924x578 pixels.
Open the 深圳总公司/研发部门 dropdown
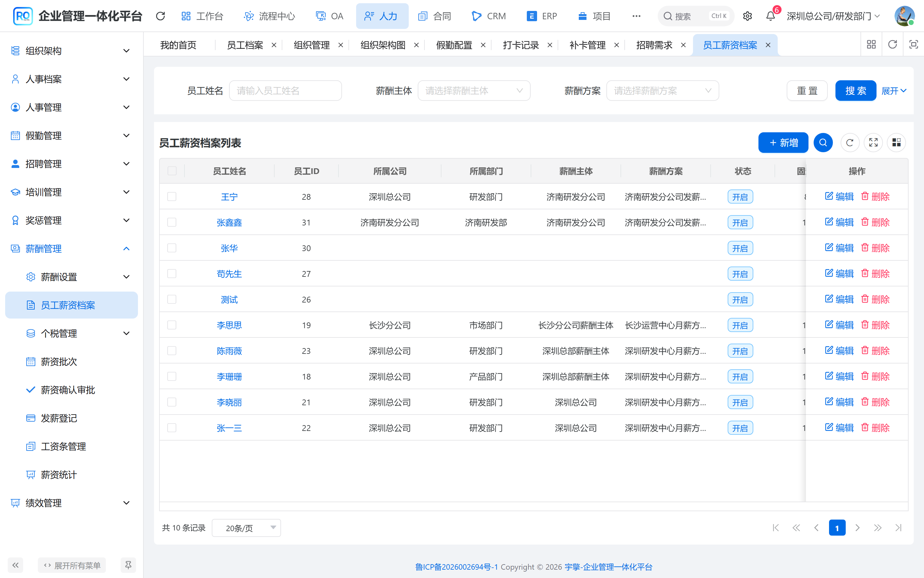coord(833,16)
